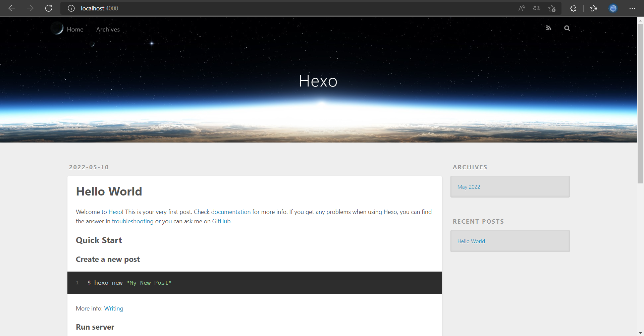Click the browser forward arrow
Image resolution: width=644 pixels, height=336 pixels.
(30, 8)
